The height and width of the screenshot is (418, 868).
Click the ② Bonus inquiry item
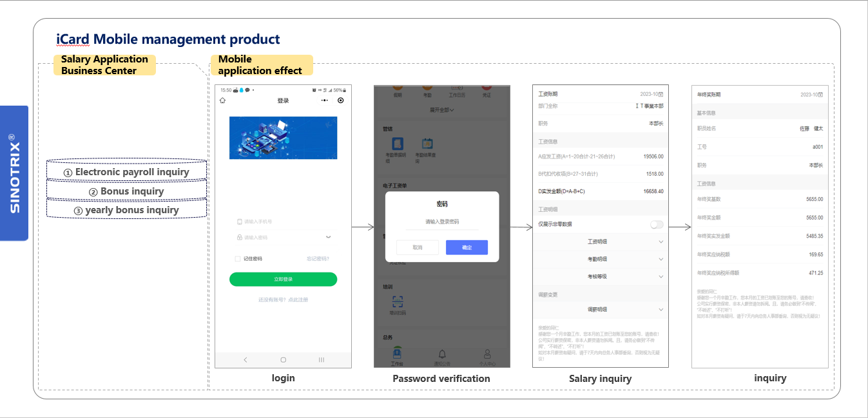(x=127, y=191)
